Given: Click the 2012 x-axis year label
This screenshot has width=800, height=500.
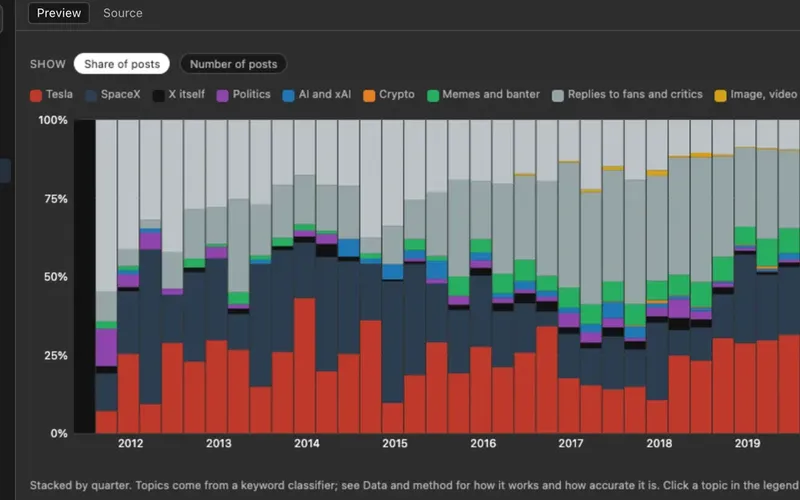Looking at the screenshot, I should point(131,443).
